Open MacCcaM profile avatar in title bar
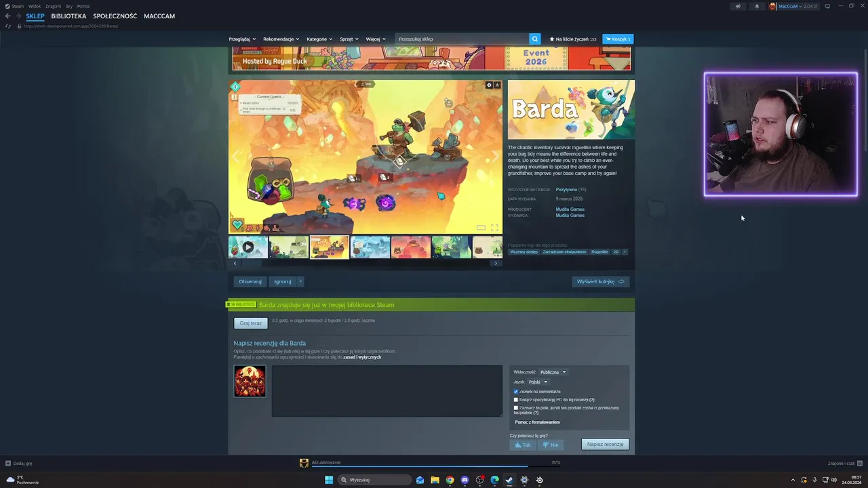 (772, 6)
